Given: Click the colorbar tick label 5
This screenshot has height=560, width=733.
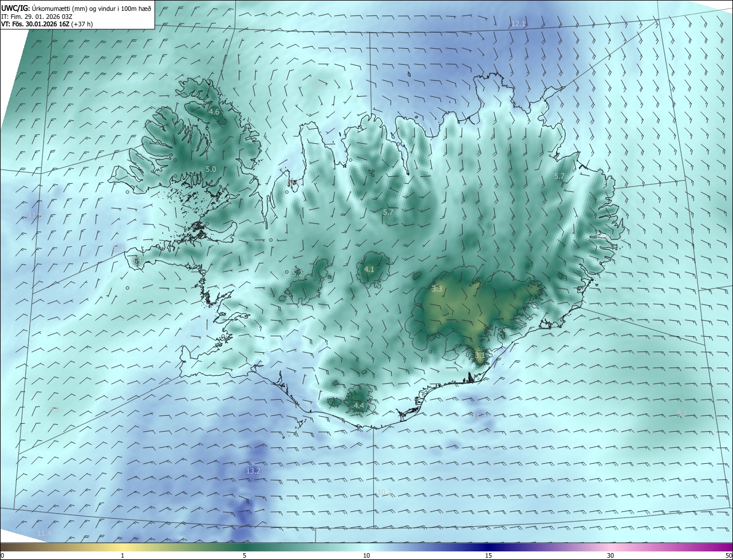Looking at the screenshot, I should coord(245,555).
